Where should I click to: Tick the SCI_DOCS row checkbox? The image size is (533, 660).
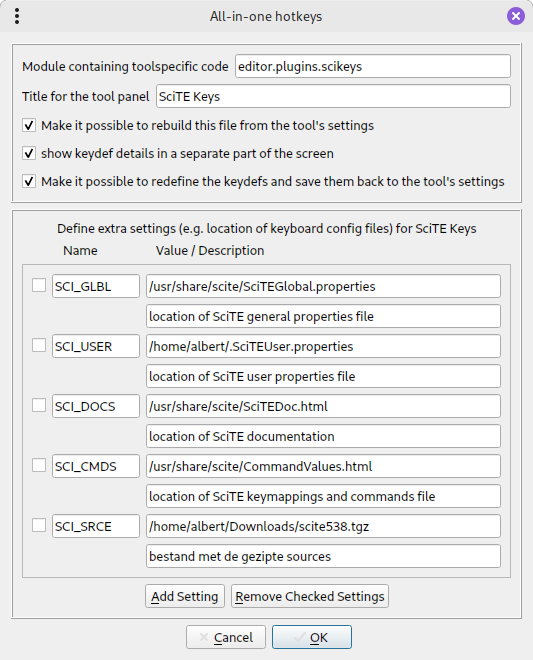(39, 405)
